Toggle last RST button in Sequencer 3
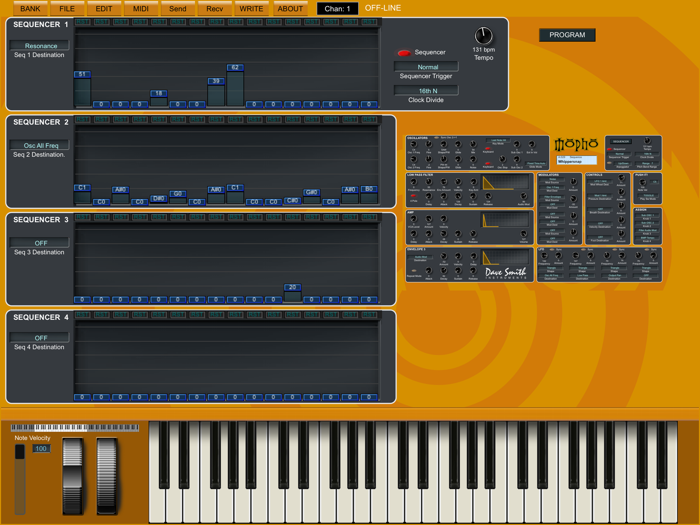Screen dimensions: 700x525 [x=369, y=217]
